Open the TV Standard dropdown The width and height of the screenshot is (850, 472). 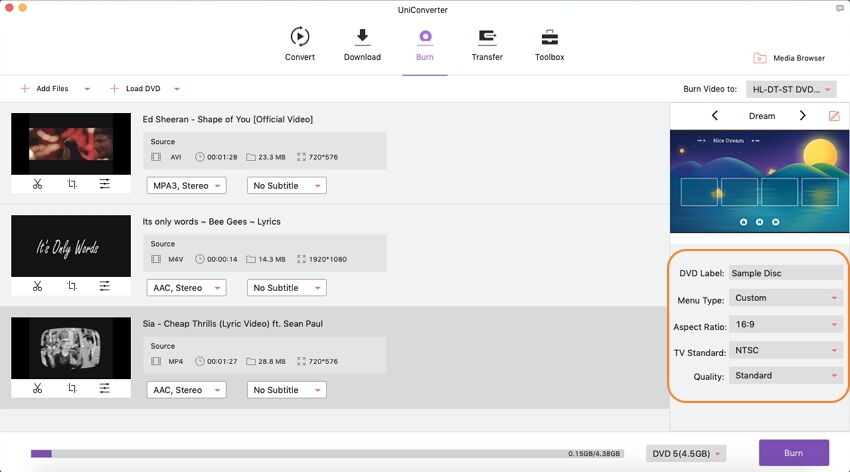click(x=785, y=351)
